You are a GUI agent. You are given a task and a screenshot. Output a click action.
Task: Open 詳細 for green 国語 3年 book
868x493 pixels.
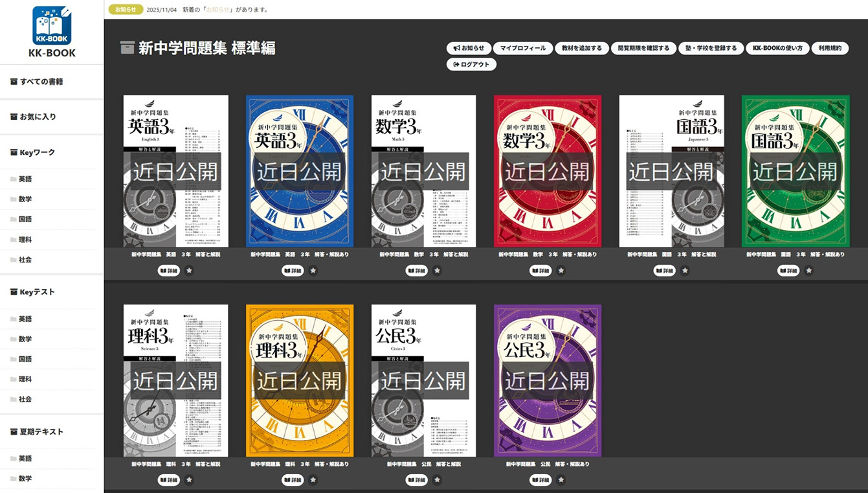(788, 271)
